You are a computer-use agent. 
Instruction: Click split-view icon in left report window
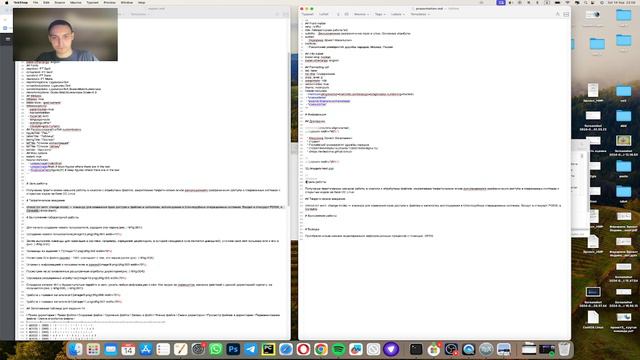pos(285,14)
